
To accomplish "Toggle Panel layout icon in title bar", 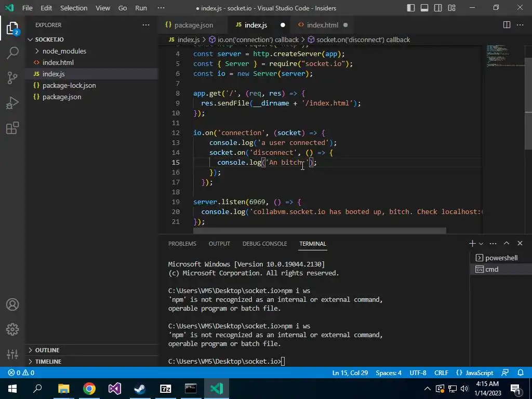I will coord(424,8).
